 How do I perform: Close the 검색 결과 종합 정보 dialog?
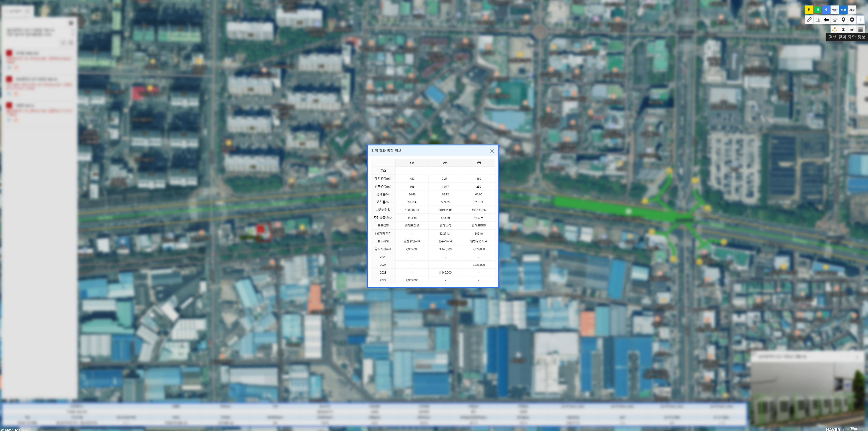[492, 151]
